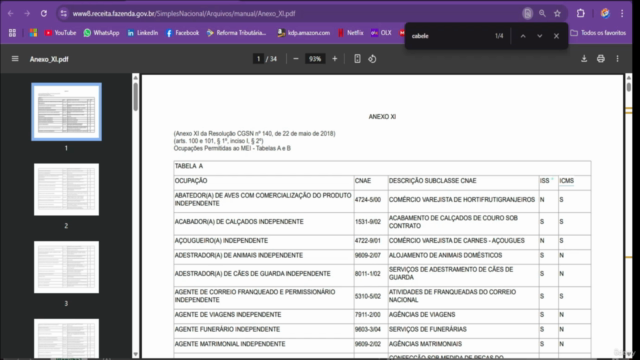Print the PDF document
640x360 pixels.
(x=601, y=59)
